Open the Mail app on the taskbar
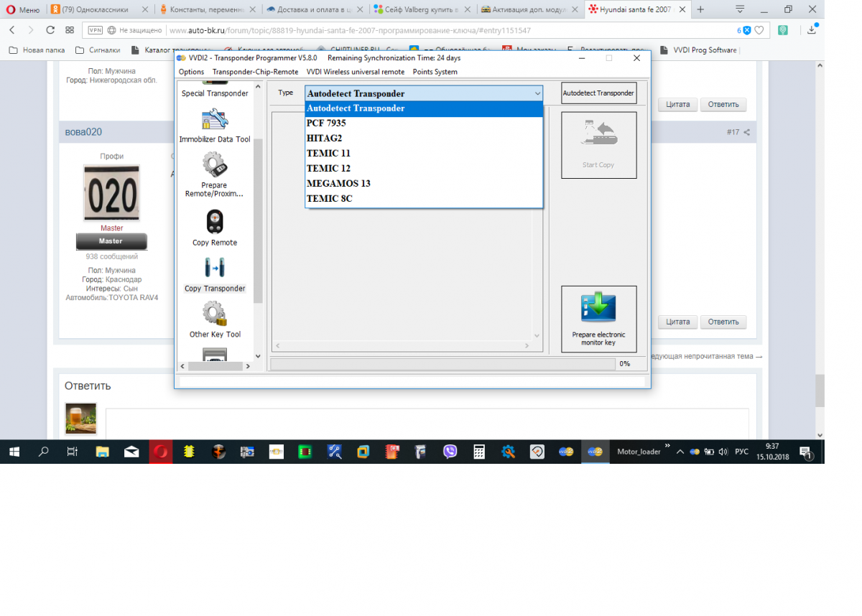This screenshot has height=616, width=862. click(x=131, y=452)
